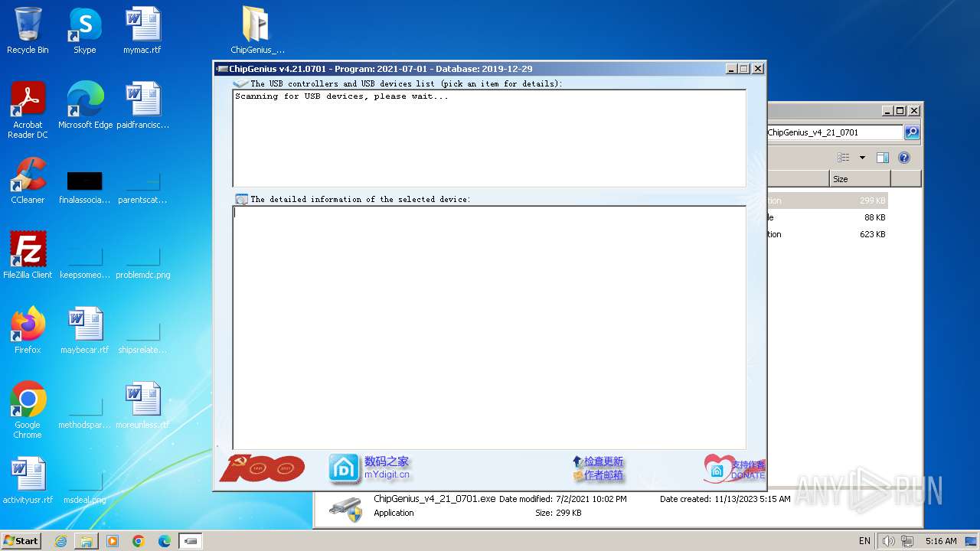Click the USB drive file icon in details pane
Image resolution: width=980 pixels, height=551 pixels.
345,510
